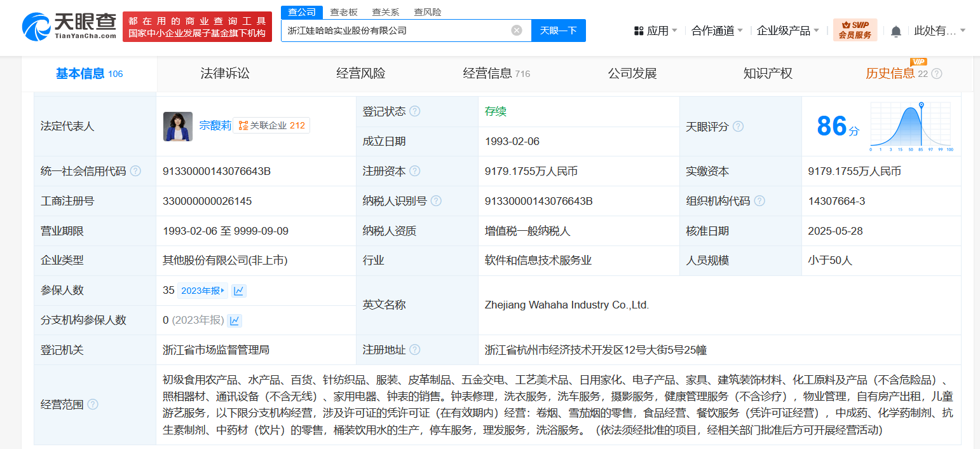The height and width of the screenshot is (449, 980).
Task: Open legal representative 宗馥莉 profile link
Action: (x=215, y=126)
